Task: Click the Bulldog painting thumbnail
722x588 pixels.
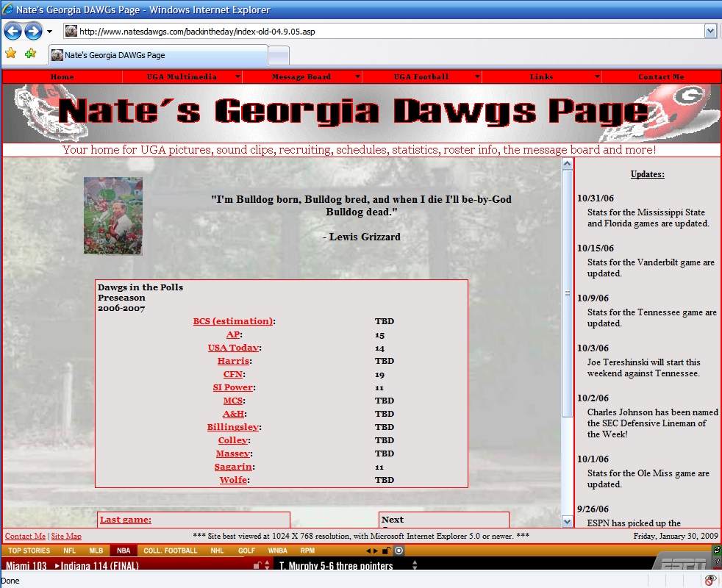Action: click(x=112, y=215)
